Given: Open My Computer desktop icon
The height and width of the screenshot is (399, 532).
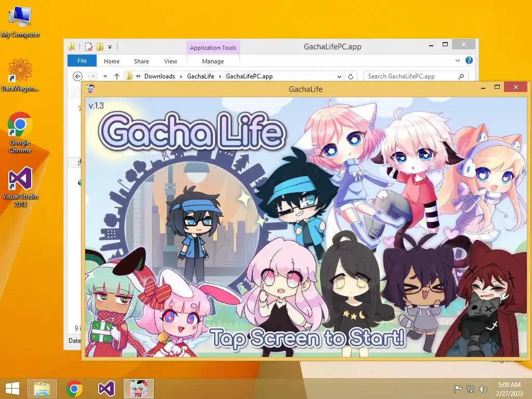Looking at the screenshot, I should coord(20,21).
